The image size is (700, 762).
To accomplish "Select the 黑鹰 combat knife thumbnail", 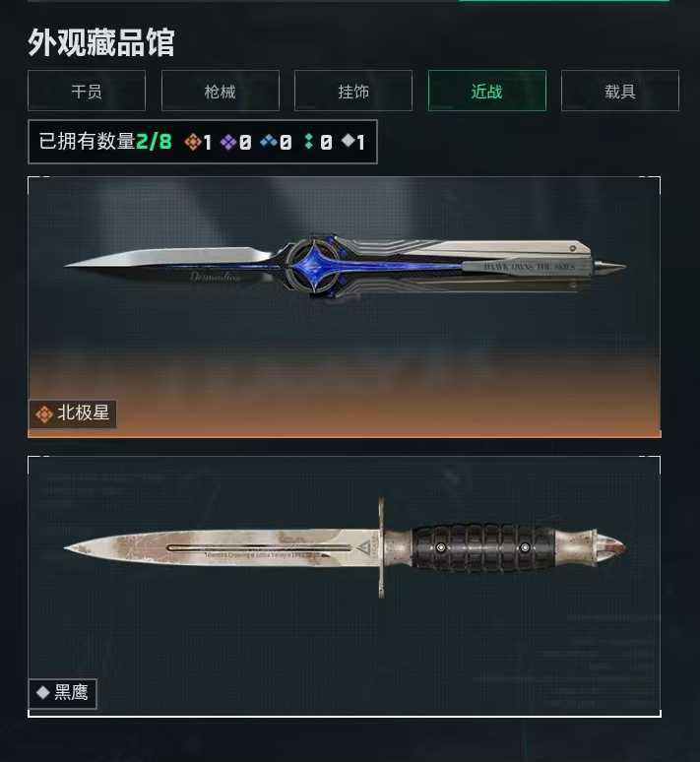I will (345, 586).
